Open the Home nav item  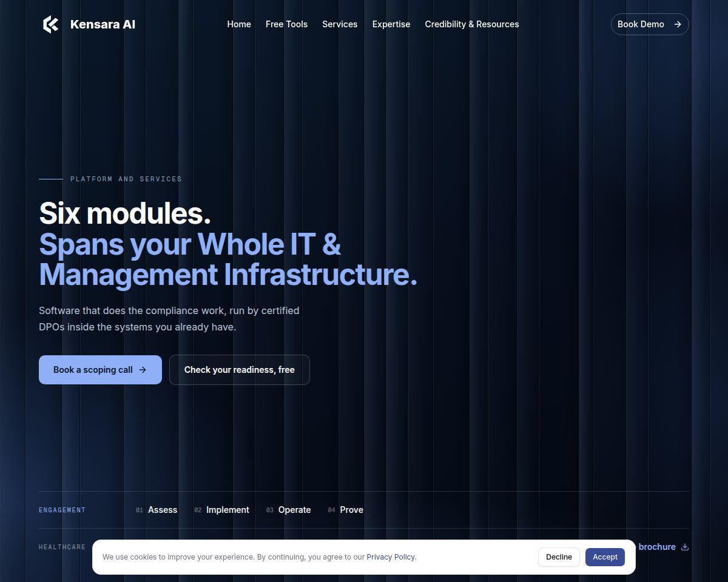coord(239,24)
